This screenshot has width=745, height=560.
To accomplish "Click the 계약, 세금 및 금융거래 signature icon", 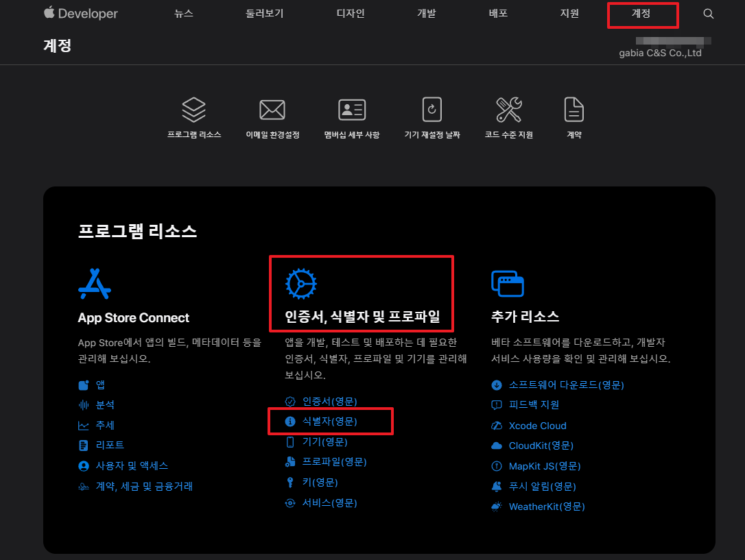I will coord(84,487).
